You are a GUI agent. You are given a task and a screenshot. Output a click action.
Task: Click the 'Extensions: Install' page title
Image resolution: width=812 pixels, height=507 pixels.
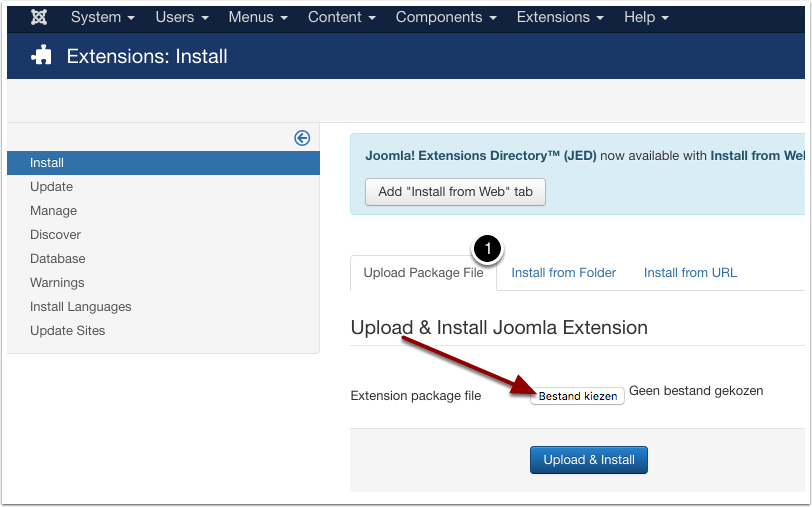click(x=147, y=56)
